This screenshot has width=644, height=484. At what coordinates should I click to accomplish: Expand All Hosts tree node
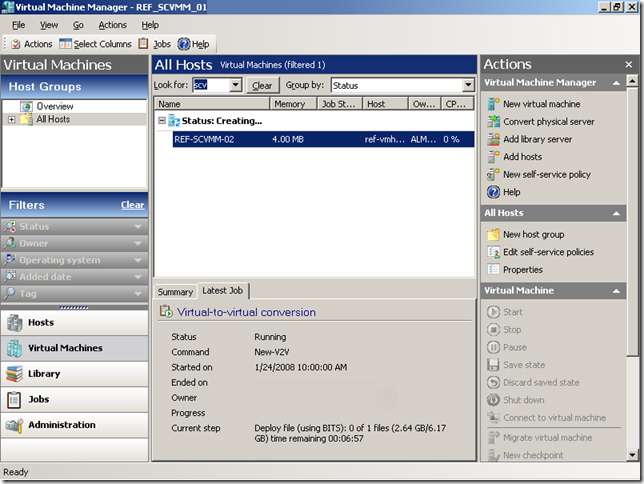click(x=12, y=120)
